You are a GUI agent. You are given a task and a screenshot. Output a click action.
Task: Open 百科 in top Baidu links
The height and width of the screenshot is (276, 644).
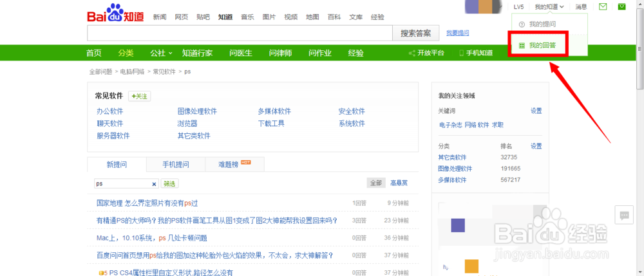334,17
